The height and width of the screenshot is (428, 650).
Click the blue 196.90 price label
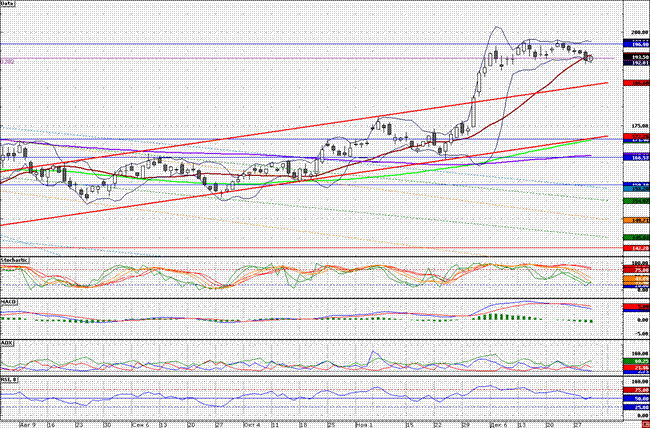[637, 44]
